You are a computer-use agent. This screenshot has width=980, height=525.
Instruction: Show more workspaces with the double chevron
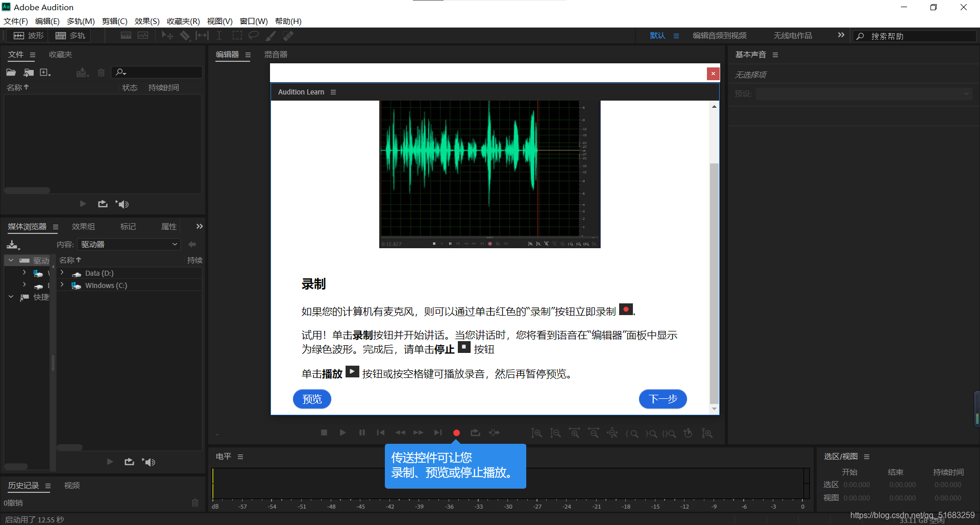pos(841,35)
